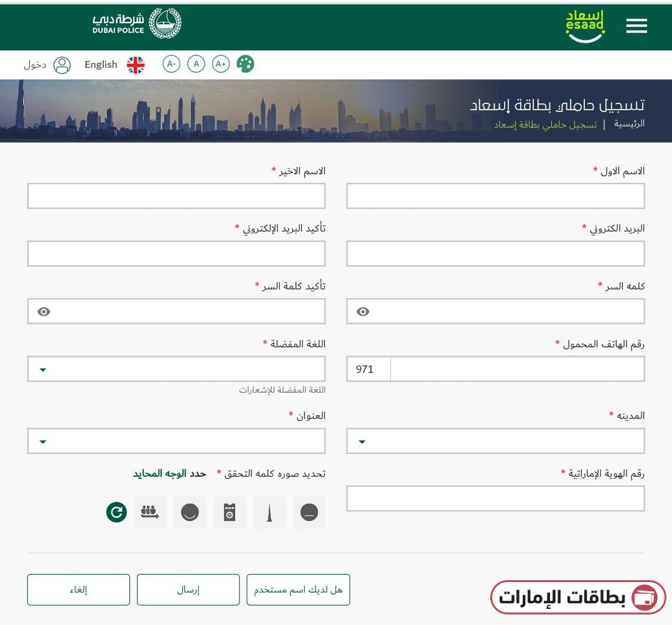Image resolution: width=672 pixels, height=625 pixels.
Task: Click هل لديك اسم مستخدم button
Action: [298, 590]
